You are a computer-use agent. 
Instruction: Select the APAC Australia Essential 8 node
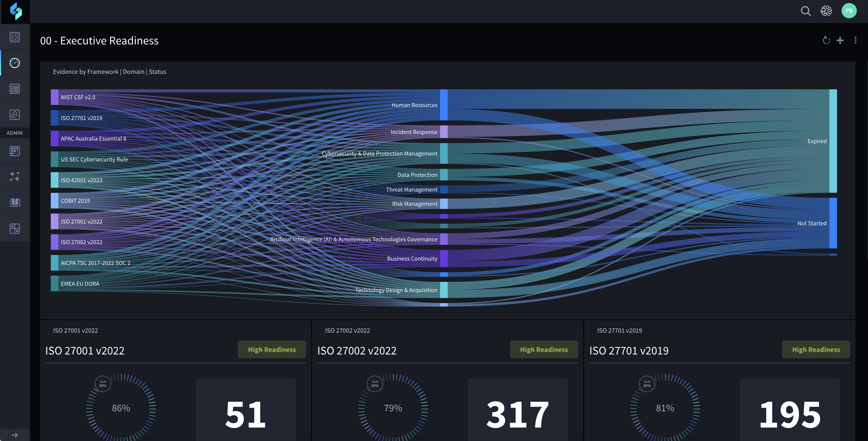coord(55,139)
